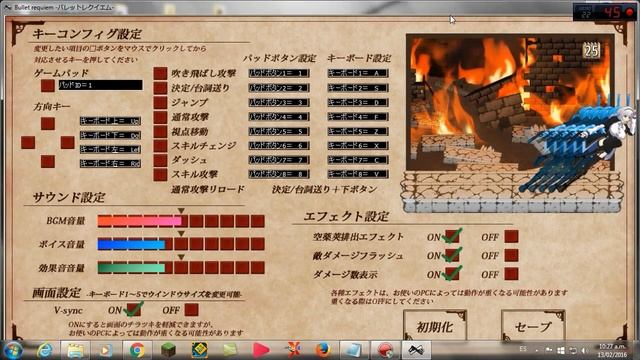Click セーブ save button

pyautogui.click(x=533, y=325)
